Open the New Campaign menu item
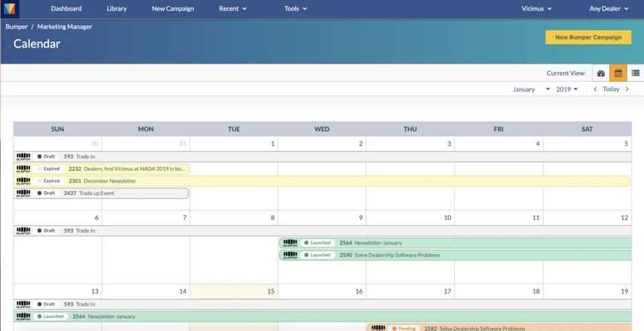The image size is (644, 331). pos(173,9)
